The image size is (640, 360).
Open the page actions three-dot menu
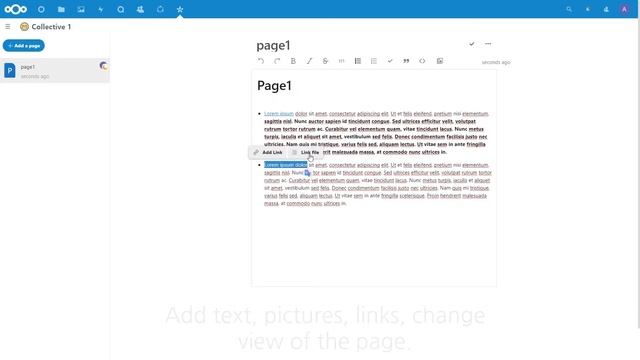(488, 44)
